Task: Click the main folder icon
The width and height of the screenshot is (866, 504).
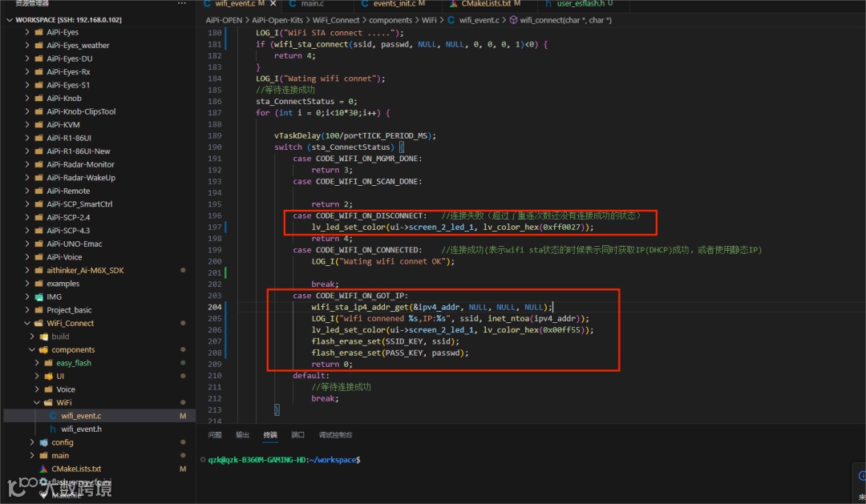Action: coord(43,455)
